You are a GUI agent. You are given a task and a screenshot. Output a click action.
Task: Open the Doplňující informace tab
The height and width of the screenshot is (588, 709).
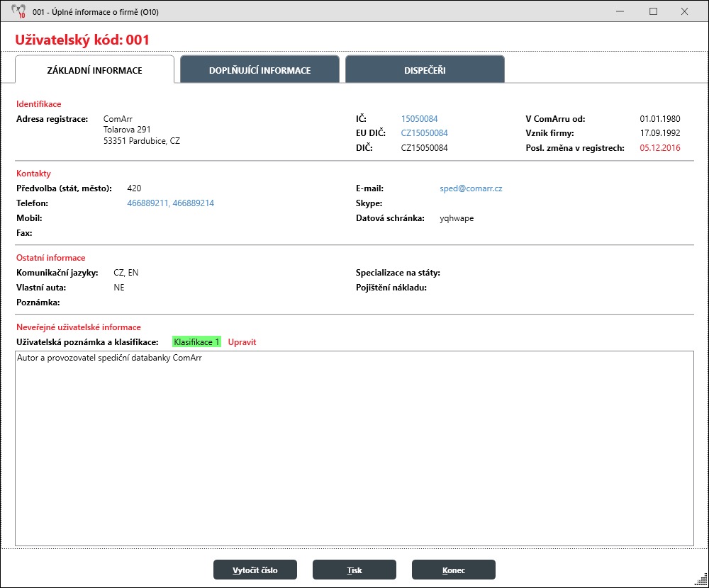point(259,70)
